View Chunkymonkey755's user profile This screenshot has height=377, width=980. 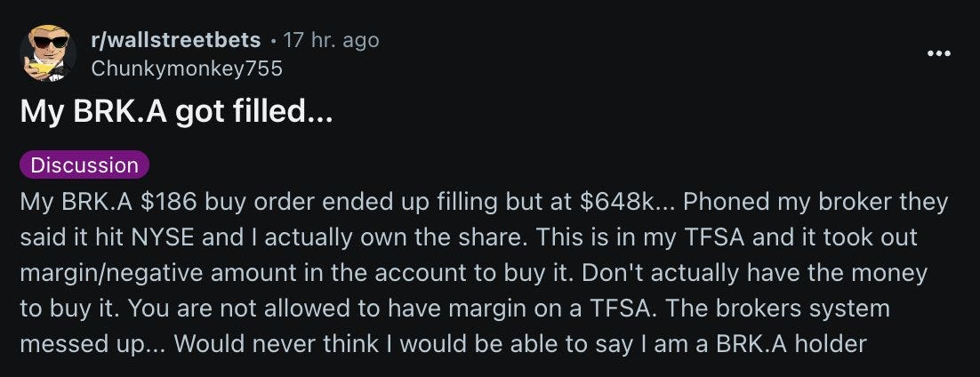pos(186,68)
